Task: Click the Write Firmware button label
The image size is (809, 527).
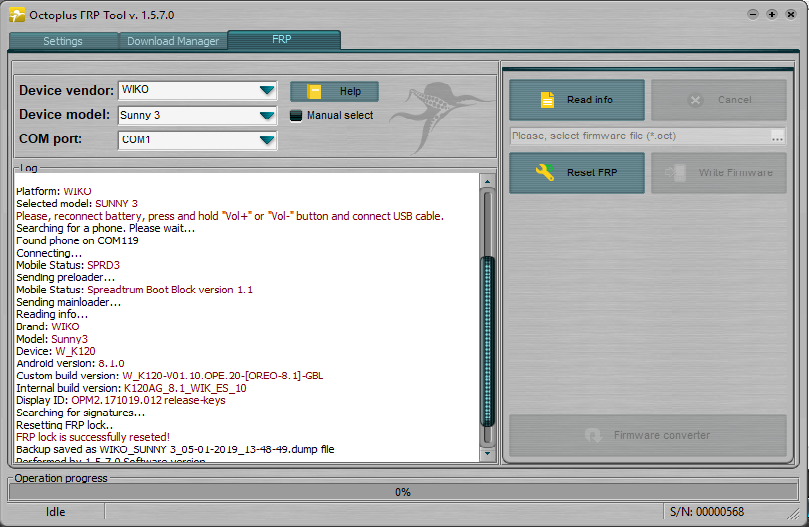Action: (x=736, y=172)
